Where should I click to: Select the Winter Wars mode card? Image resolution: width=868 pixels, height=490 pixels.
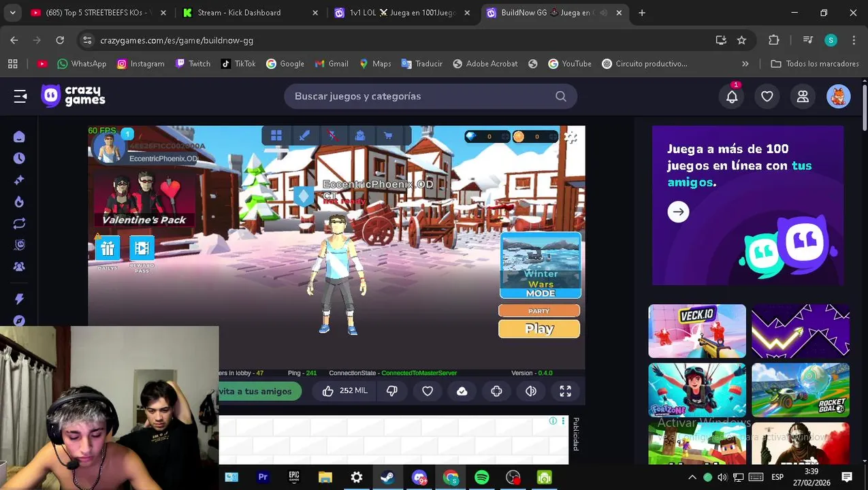coord(541,265)
